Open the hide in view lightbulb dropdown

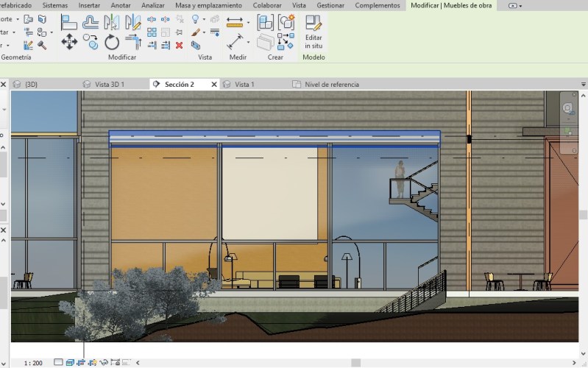[x=205, y=20]
